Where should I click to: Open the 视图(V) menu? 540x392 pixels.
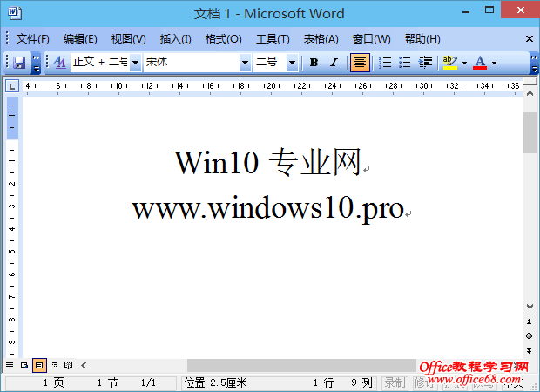pos(128,39)
